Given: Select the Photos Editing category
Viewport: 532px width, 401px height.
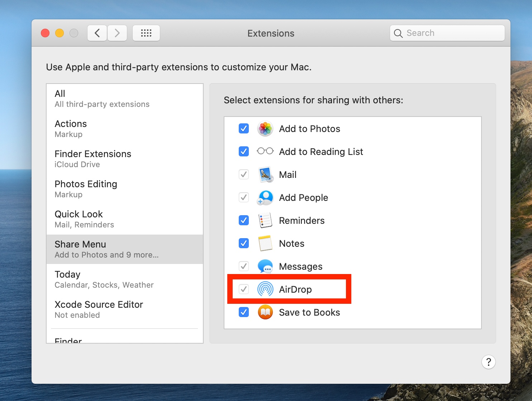Looking at the screenshot, I should tap(125, 189).
